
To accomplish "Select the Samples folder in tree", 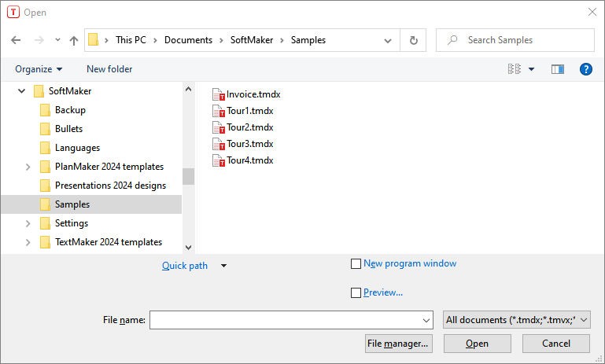I will coord(72,204).
